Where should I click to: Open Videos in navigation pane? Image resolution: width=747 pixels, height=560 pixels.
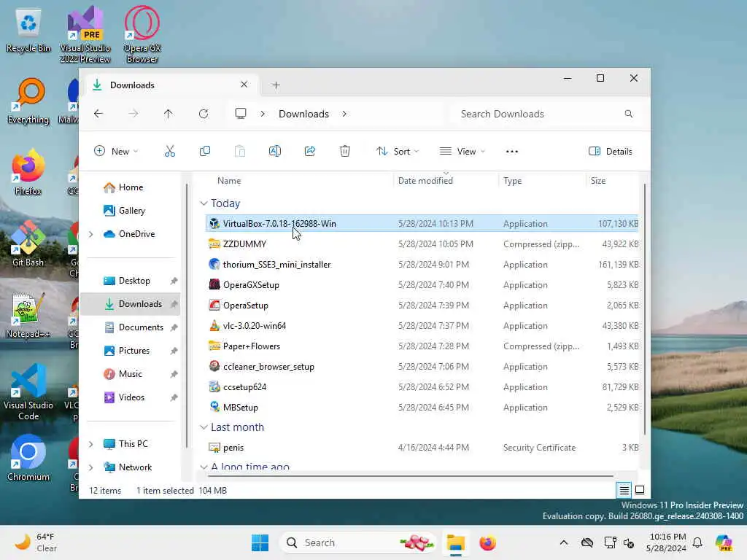tap(130, 397)
